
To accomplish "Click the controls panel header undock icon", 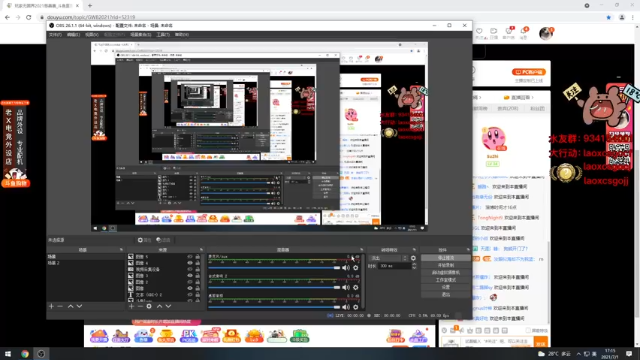I will (468, 250).
